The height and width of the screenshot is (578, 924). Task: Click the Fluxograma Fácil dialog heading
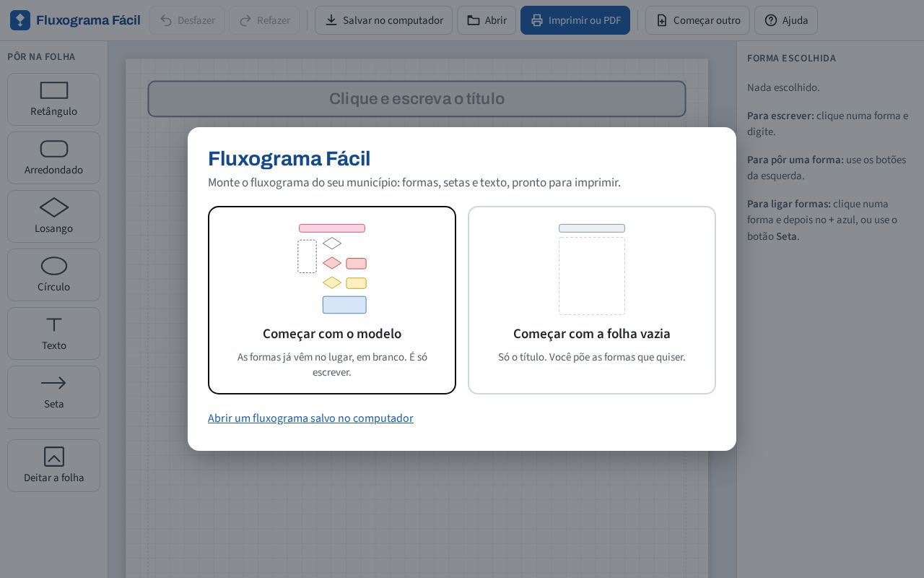[x=289, y=159]
